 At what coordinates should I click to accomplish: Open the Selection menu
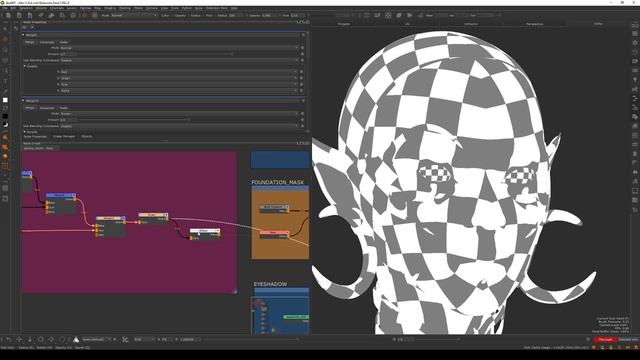[x=26, y=8]
